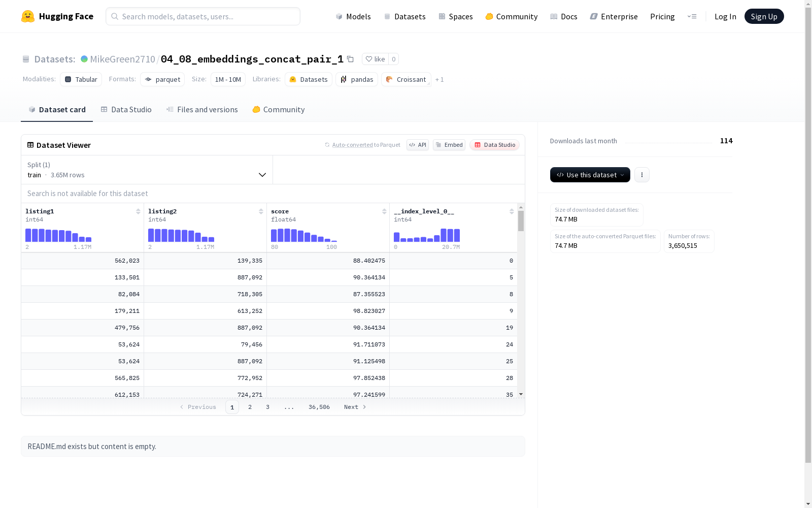
Task: Select current page 1 button
Action: 232,407
